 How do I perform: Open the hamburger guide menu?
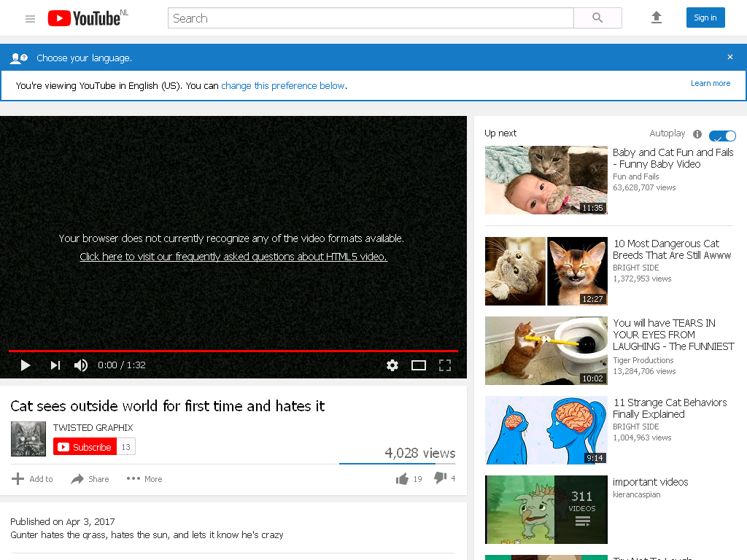point(30,18)
